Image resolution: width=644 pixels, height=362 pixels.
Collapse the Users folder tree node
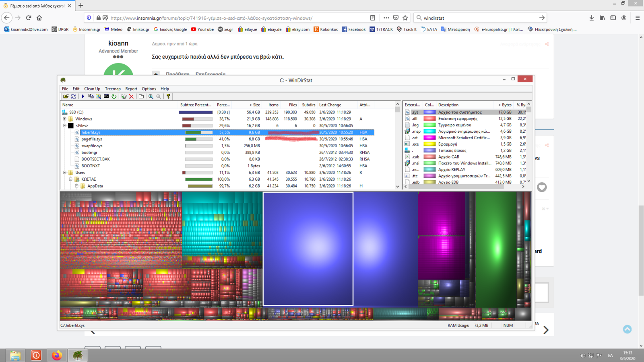64,173
